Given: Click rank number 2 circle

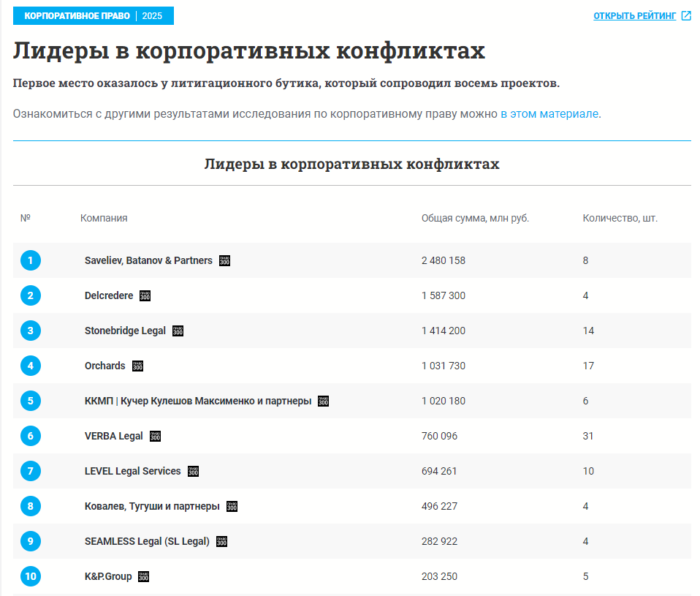Looking at the screenshot, I should pos(31,295).
